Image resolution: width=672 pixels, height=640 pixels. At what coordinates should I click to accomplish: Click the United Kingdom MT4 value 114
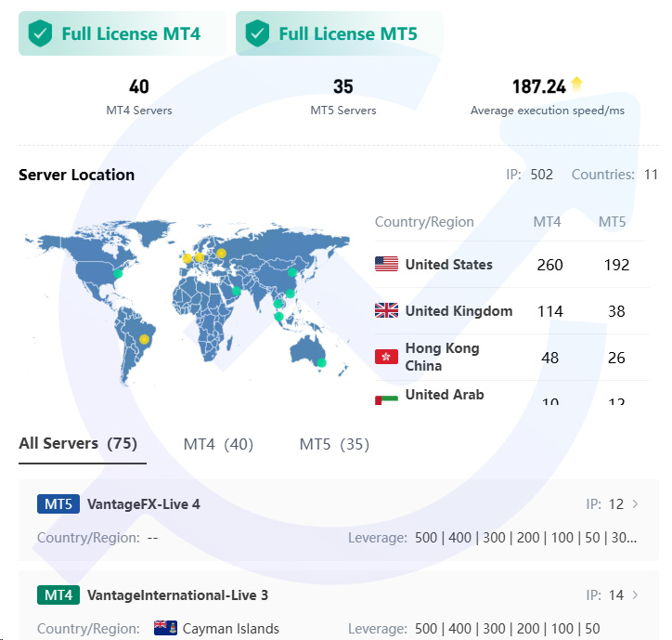[x=549, y=311]
